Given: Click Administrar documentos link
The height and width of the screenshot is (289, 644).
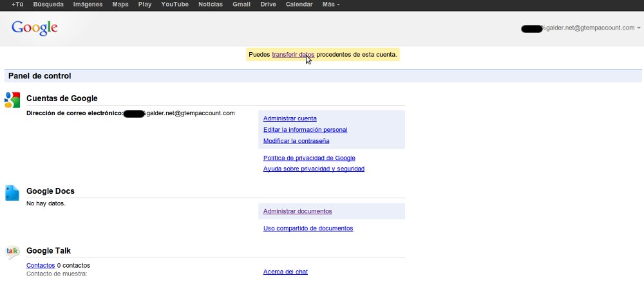Looking at the screenshot, I should (x=298, y=211).
